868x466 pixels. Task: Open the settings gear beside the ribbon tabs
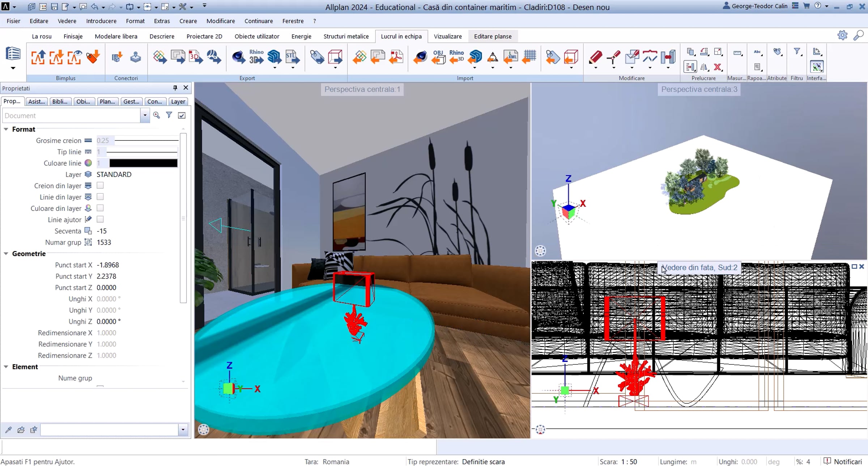(x=842, y=35)
